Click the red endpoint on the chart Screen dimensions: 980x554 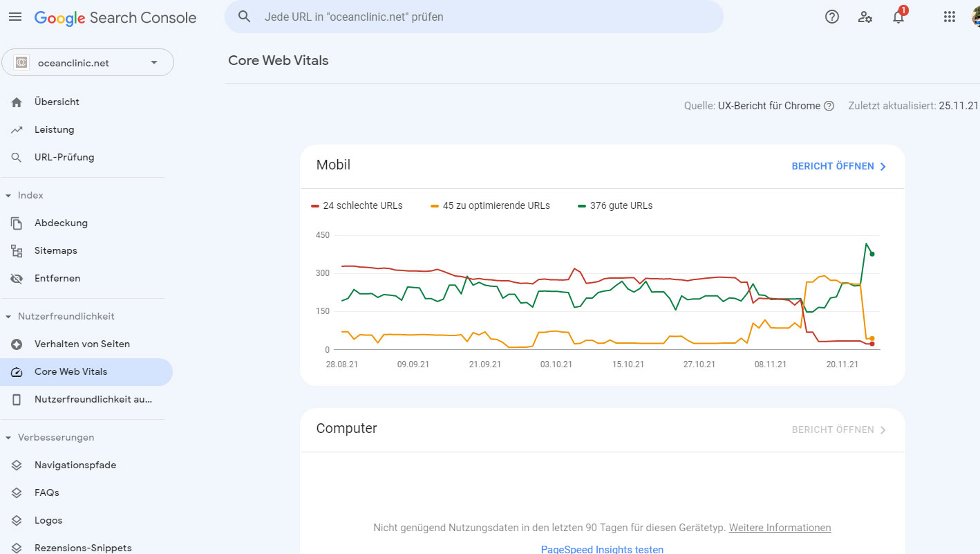click(872, 344)
